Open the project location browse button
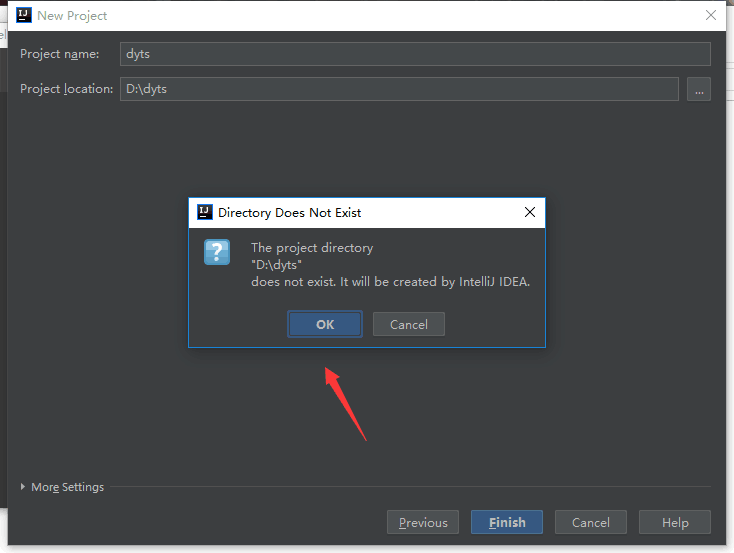This screenshot has width=734, height=553. [x=699, y=89]
